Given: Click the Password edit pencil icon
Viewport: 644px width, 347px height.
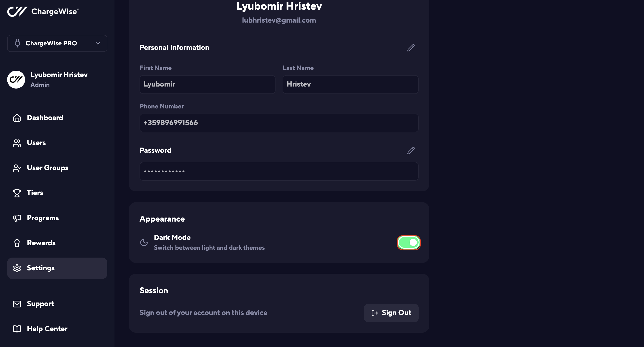Looking at the screenshot, I should tap(411, 150).
